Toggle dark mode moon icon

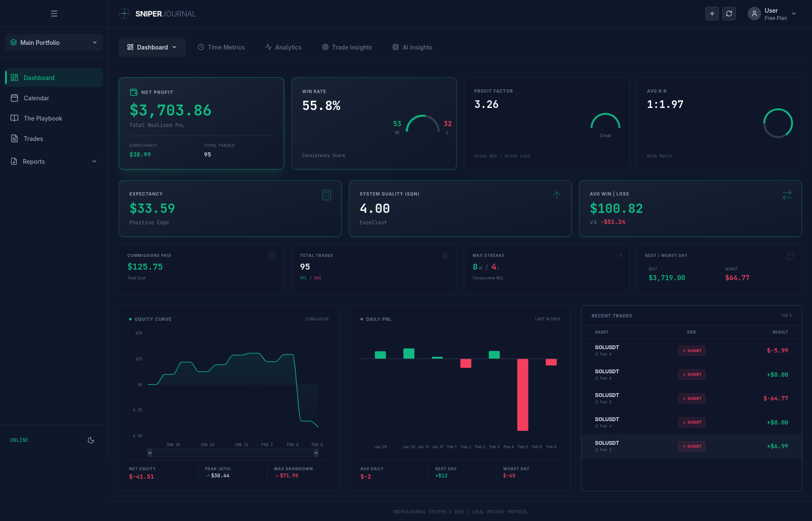[91, 440]
